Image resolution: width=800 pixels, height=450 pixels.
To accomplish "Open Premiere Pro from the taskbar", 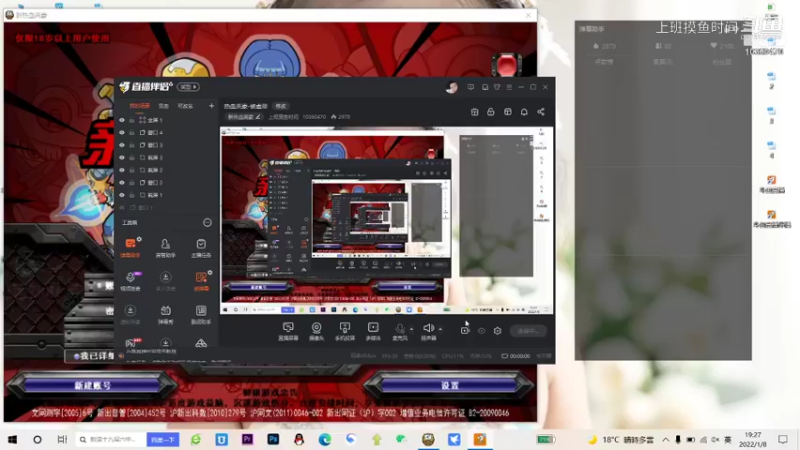I will click(x=247, y=439).
